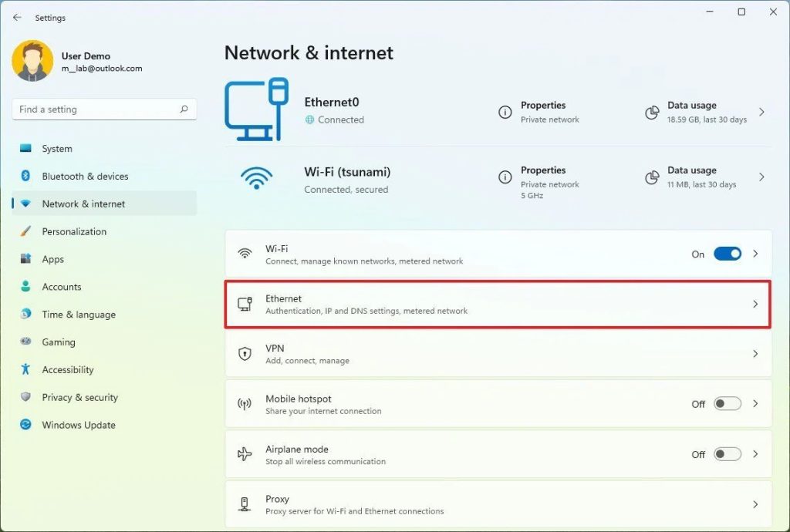The height and width of the screenshot is (532, 790).
Task: Click the VPN shield icon
Action: pos(245,354)
